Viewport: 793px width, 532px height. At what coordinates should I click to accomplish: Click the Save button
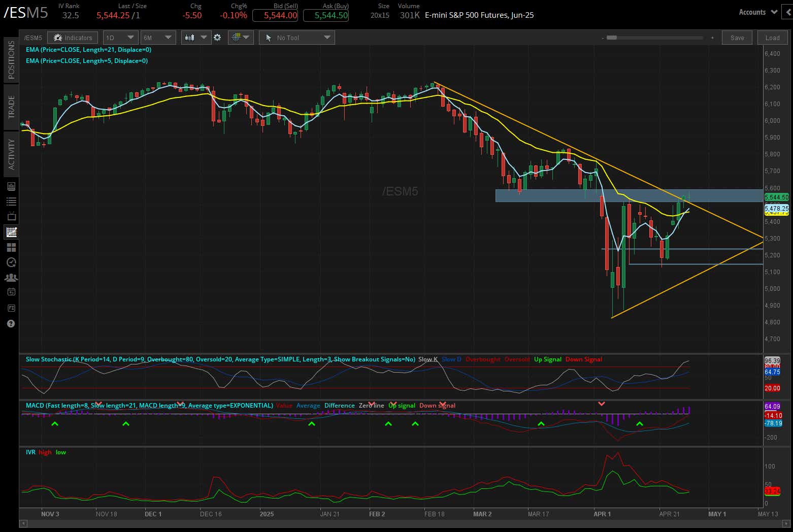click(737, 37)
